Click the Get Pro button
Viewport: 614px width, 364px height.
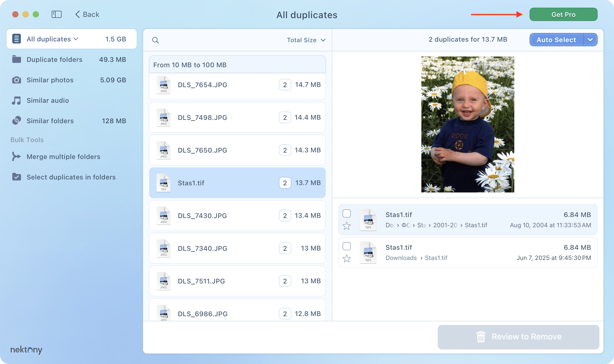click(563, 14)
